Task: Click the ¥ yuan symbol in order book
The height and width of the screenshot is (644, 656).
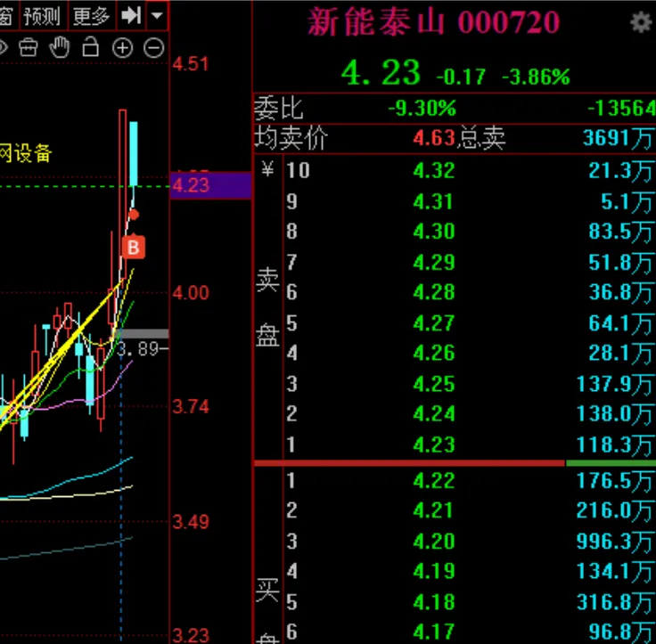Action: (267, 170)
